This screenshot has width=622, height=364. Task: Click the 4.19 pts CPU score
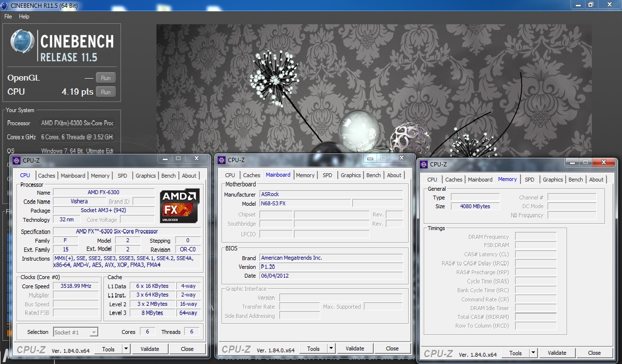point(77,92)
